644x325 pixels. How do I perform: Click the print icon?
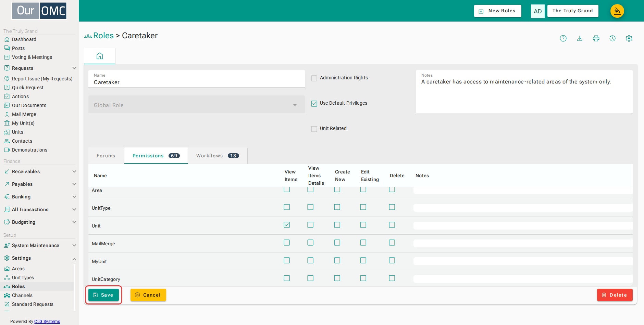[596, 38]
